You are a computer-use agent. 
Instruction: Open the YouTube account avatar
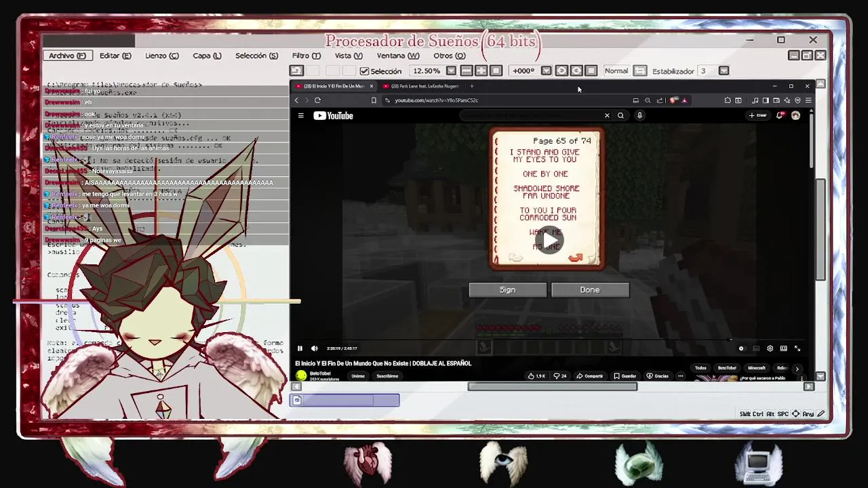[x=795, y=116]
